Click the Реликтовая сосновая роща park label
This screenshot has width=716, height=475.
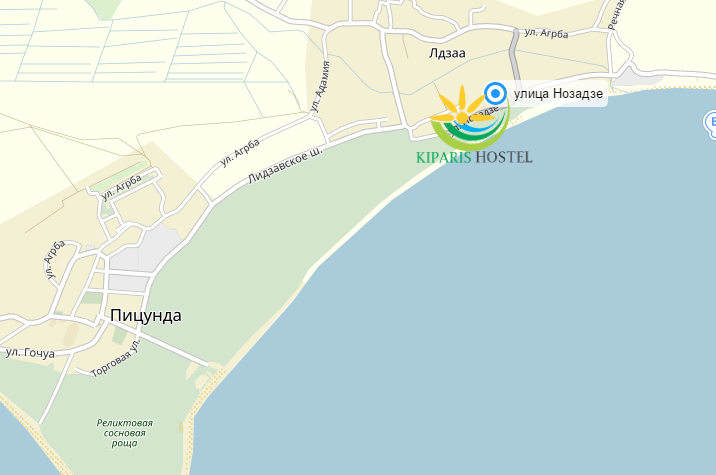124,433
